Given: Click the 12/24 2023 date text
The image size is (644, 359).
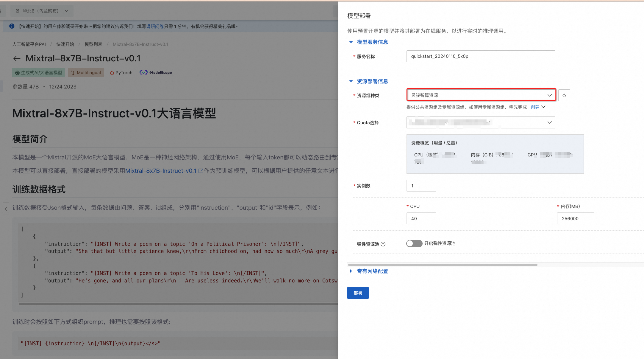Looking at the screenshot, I should pyautogui.click(x=63, y=87).
